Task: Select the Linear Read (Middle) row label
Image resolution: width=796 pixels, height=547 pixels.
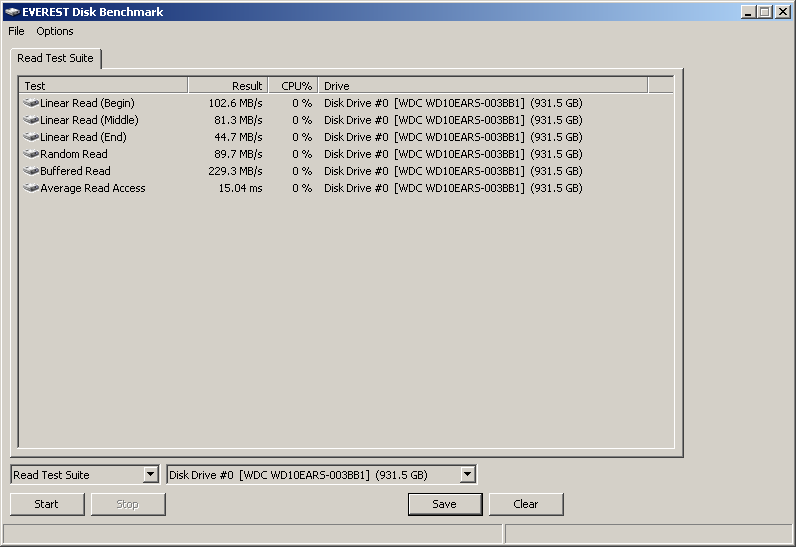Action: click(89, 120)
